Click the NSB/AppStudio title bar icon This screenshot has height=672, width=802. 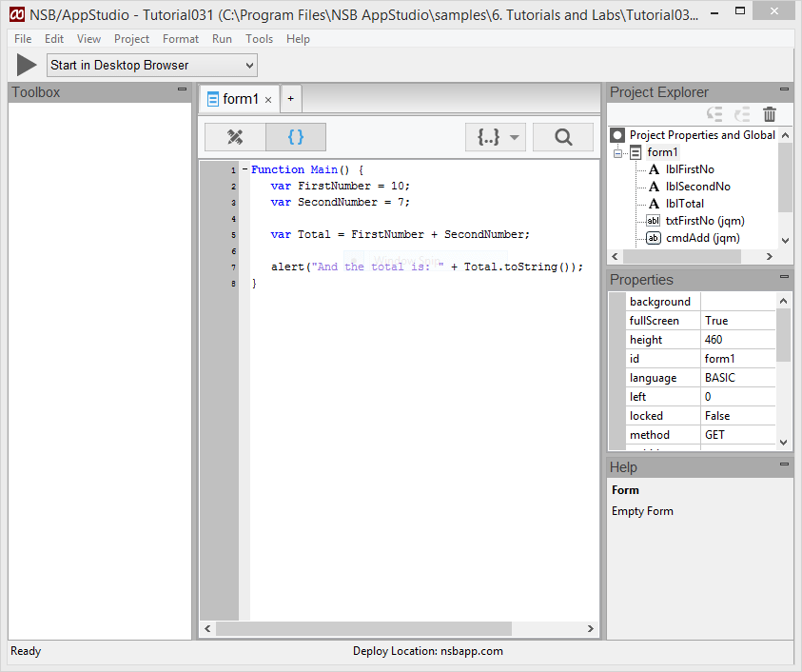tap(17, 15)
